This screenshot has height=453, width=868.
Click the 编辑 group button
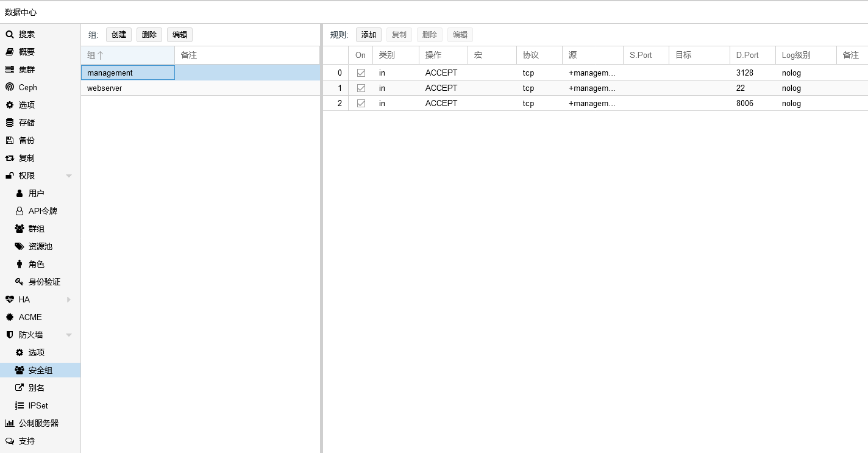click(x=180, y=35)
